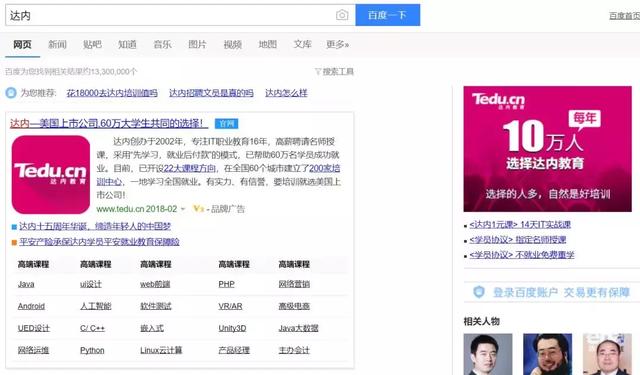Click the Tedu.cn logo thumbnail in result
This screenshot has width=640, height=375.
(51, 175)
